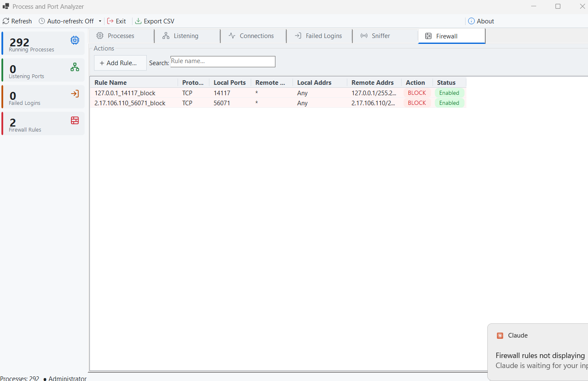Select the 2 Firewall Rules card

coord(43,124)
